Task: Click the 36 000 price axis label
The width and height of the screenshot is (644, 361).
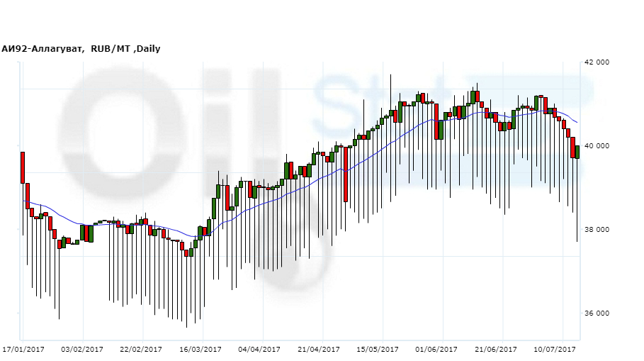Action: (x=597, y=313)
